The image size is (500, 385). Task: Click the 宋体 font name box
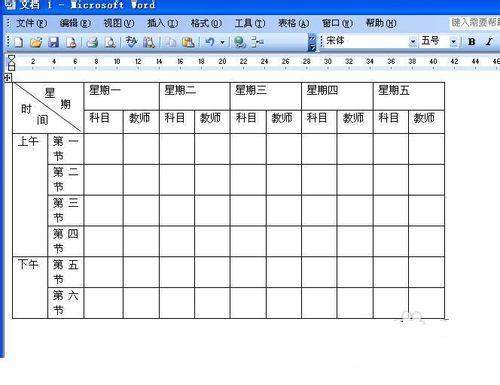pos(367,41)
